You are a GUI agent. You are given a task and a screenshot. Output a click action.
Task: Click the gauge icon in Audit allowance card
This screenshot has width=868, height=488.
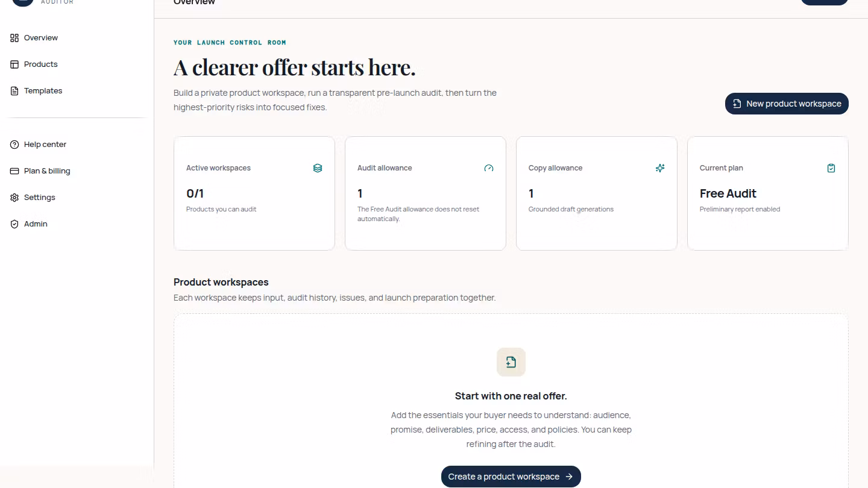click(x=489, y=168)
